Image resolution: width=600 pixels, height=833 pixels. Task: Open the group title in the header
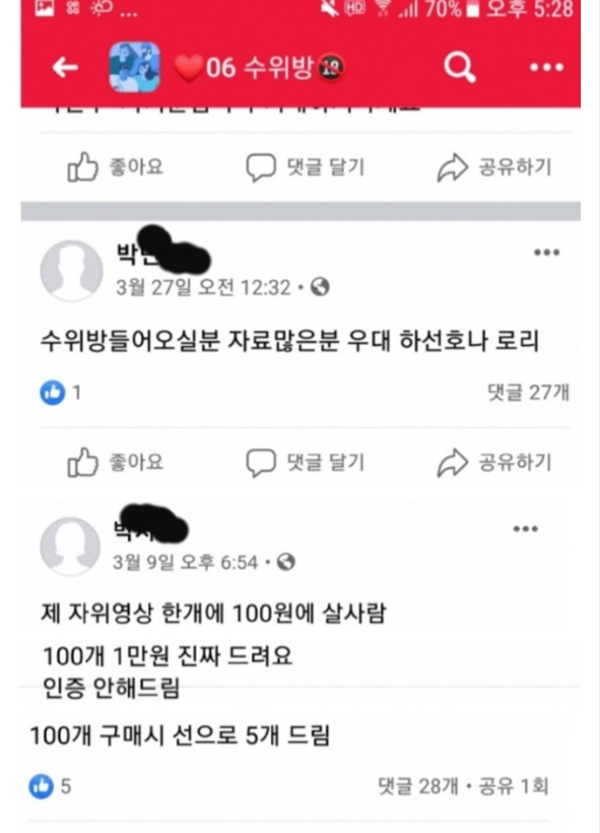pyautogui.click(x=260, y=68)
